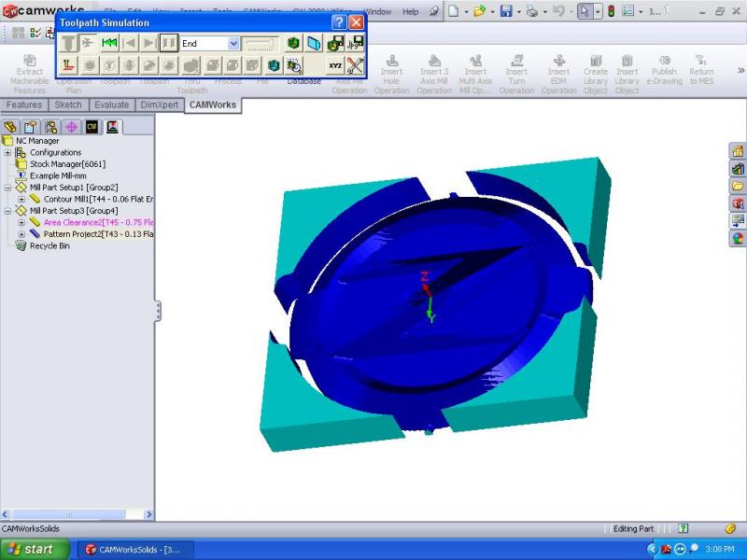Expand the command toolbar overflow chevron
This screenshot has height=560, width=747.
click(x=740, y=71)
